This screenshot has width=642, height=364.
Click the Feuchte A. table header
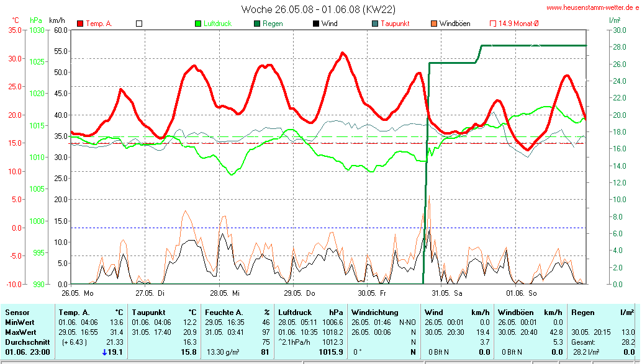coord(223,313)
